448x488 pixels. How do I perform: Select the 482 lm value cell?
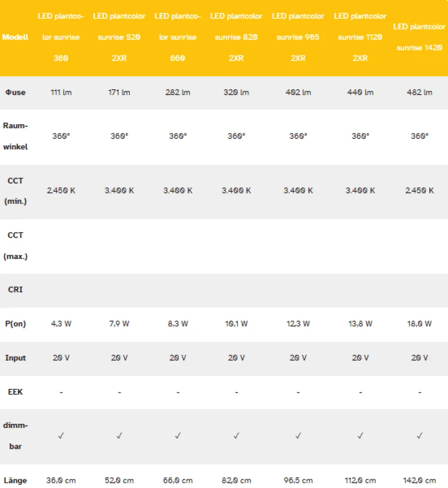click(x=419, y=93)
